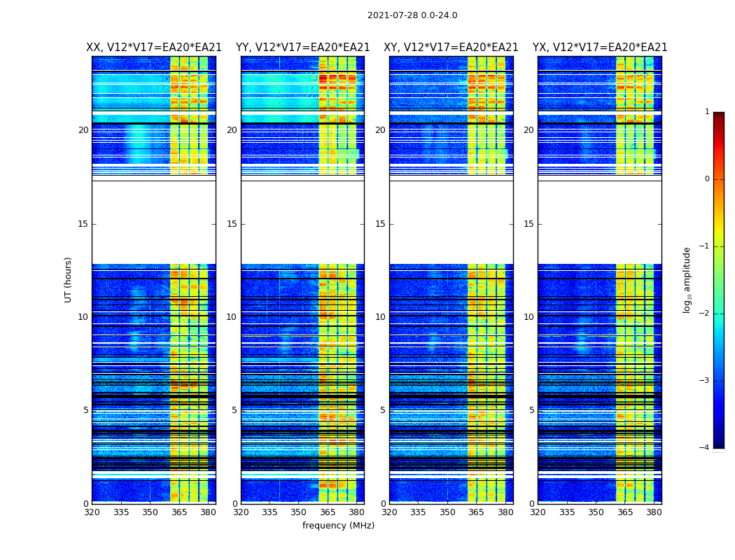Click the log10 amplitude colorbar label
The image size is (735, 560).
pyautogui.click(x=687, y=280)
